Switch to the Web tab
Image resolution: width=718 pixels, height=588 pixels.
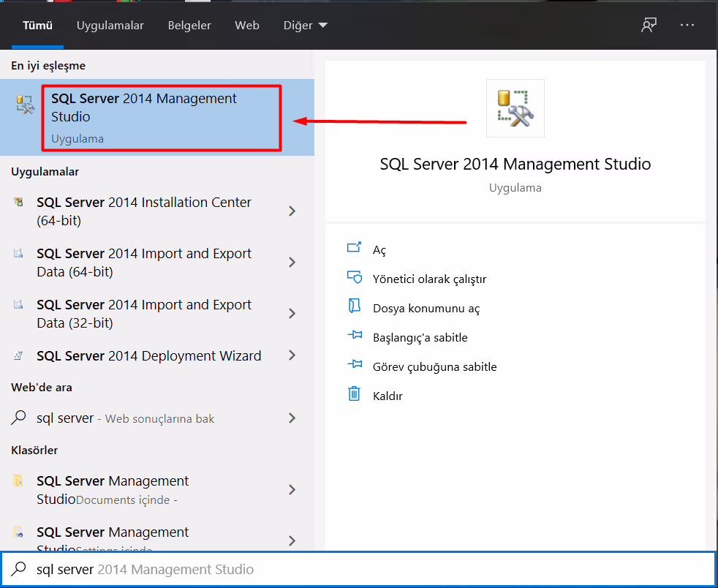coord(247,25)
